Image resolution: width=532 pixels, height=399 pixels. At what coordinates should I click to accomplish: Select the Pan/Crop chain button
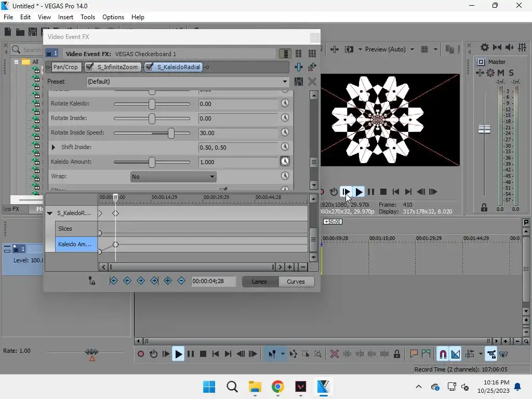point(65,67)
